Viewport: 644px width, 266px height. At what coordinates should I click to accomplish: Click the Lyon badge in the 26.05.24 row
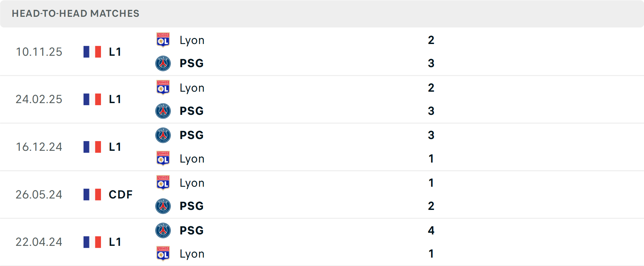[x=163, y=183]
